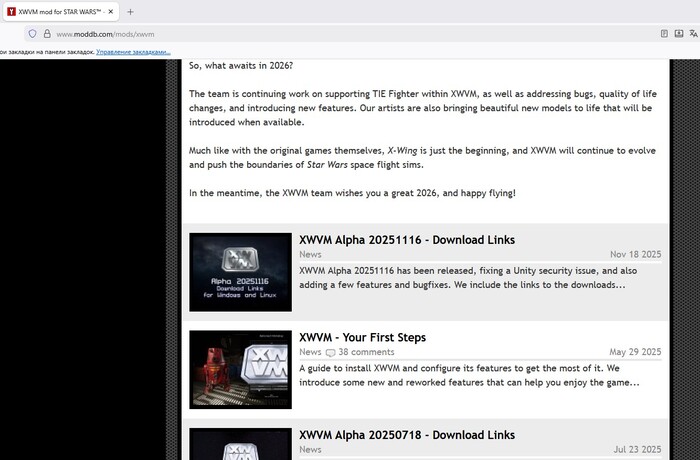Click News label under Your First Steps

coord(310,352)
